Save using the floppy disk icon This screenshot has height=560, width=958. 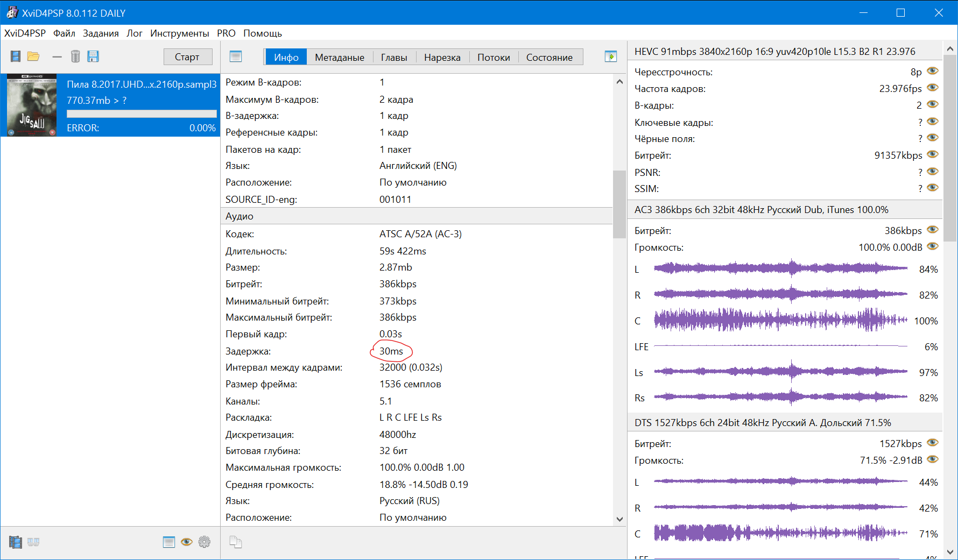pos(93,56)
